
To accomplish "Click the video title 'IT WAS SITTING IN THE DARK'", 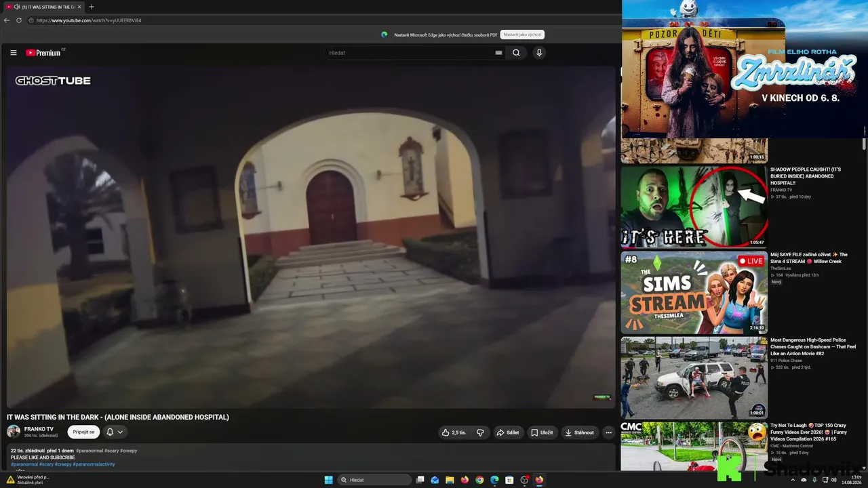I will tap(118, 417).
